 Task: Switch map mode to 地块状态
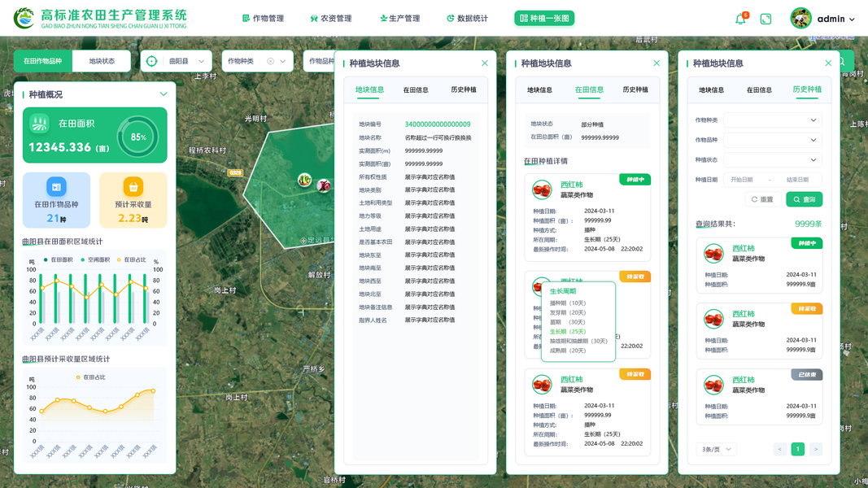click(x=102, y=62)
